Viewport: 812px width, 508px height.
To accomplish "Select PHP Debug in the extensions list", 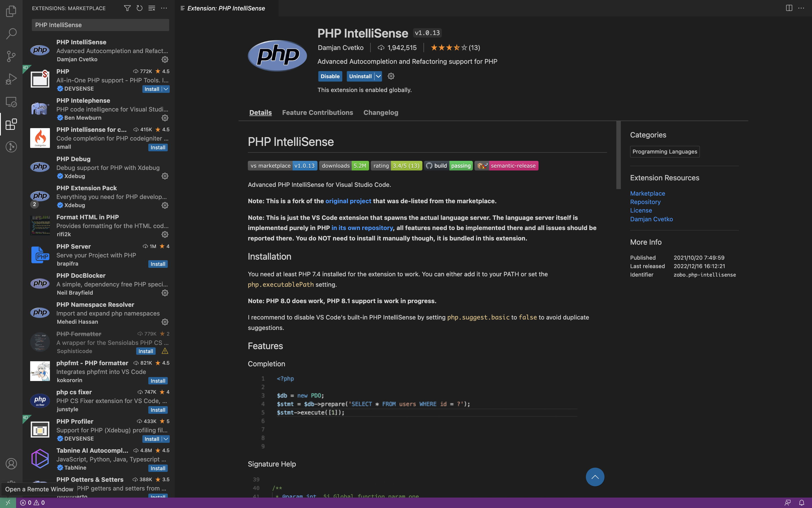I will (99, 167).
